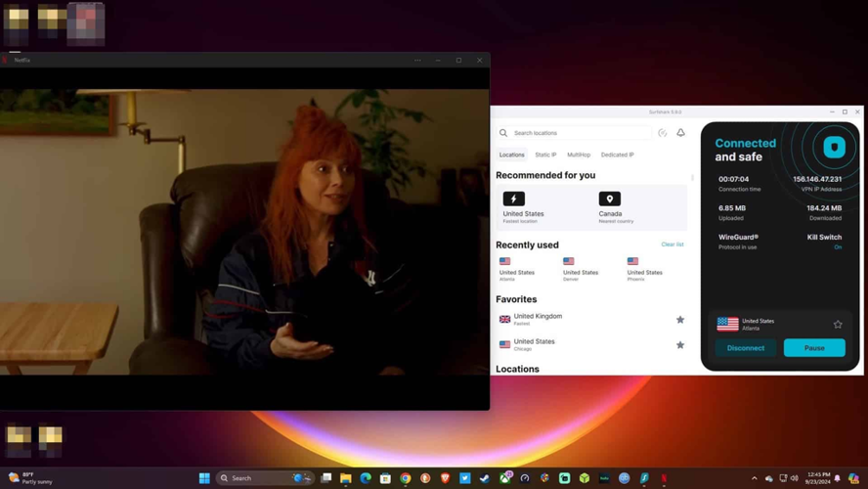Image resolution: width=868 pixels, height=489 pixels.
Task: Click the speed test icon beside search
Action: (663, 133)
